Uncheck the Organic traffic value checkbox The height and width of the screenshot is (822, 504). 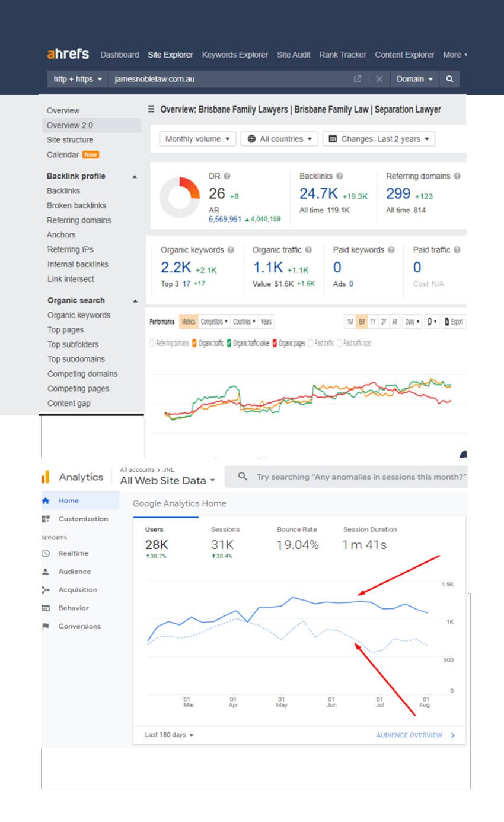coord(229,343)
